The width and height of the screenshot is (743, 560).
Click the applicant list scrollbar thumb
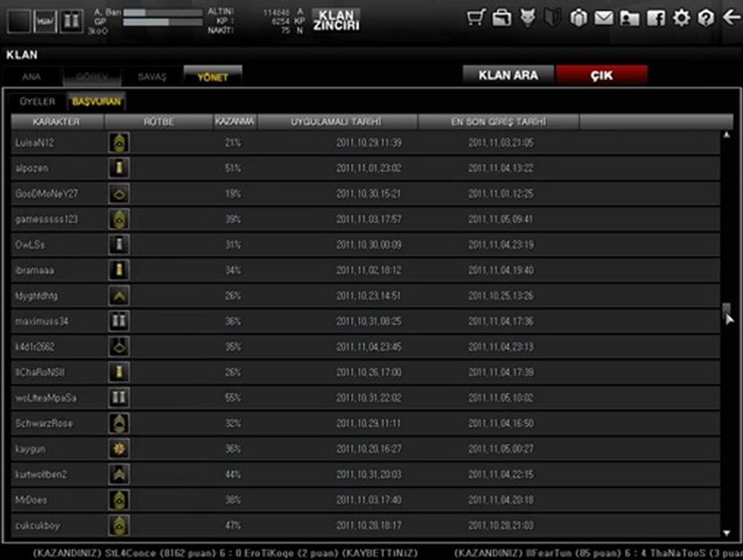click(x=727, y=310)
